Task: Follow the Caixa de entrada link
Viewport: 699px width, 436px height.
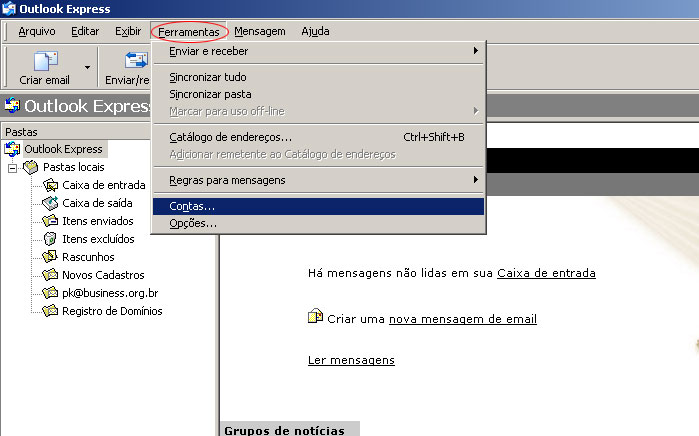Action: [546, 273]
